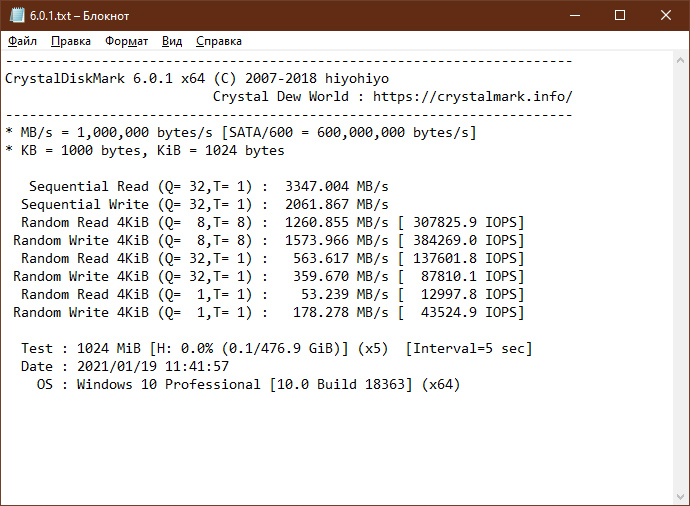The width and height of the screenshot is (690, 506).
Task: Click the value 1260.855 MB/s
Action: [x=337, y=223]
